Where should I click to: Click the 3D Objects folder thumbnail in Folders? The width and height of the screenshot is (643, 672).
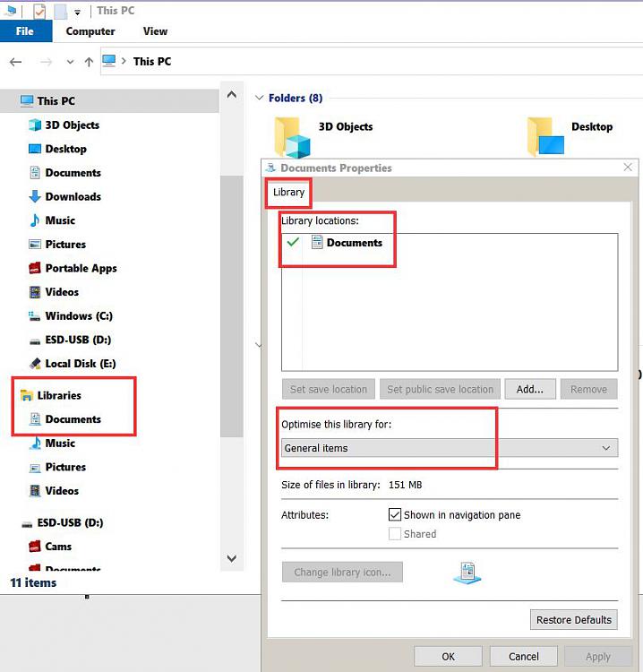coord(292,137)
